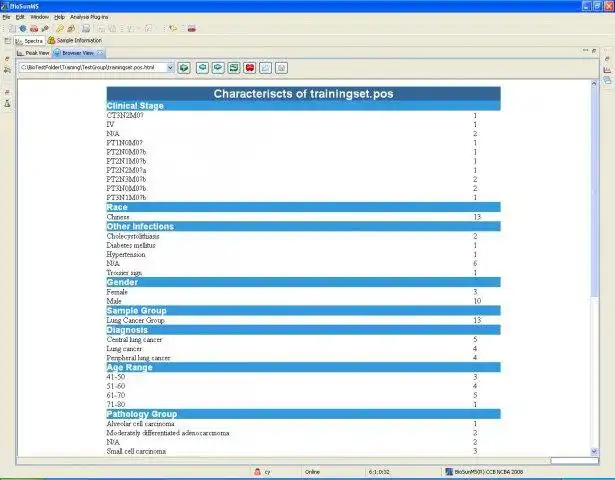Click the 'Male' row label

tap(114, 301)
